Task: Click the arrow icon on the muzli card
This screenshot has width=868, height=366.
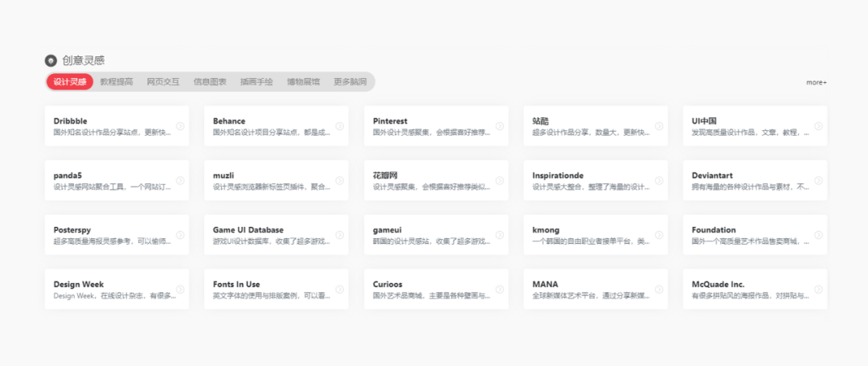Action: point(339,180)
